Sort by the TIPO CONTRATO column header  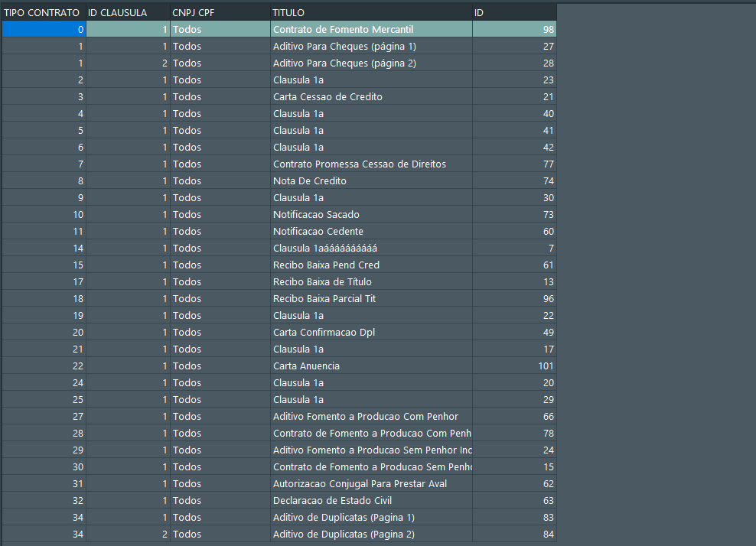(43, 13)
